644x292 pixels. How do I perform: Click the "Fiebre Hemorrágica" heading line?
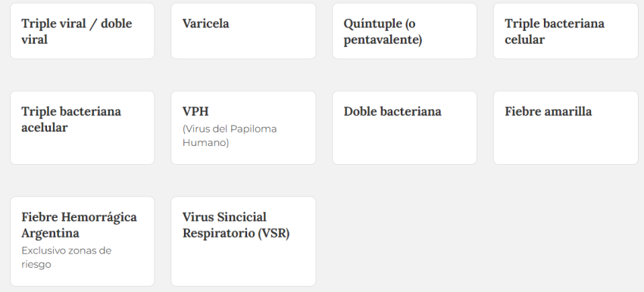point(79,217)
